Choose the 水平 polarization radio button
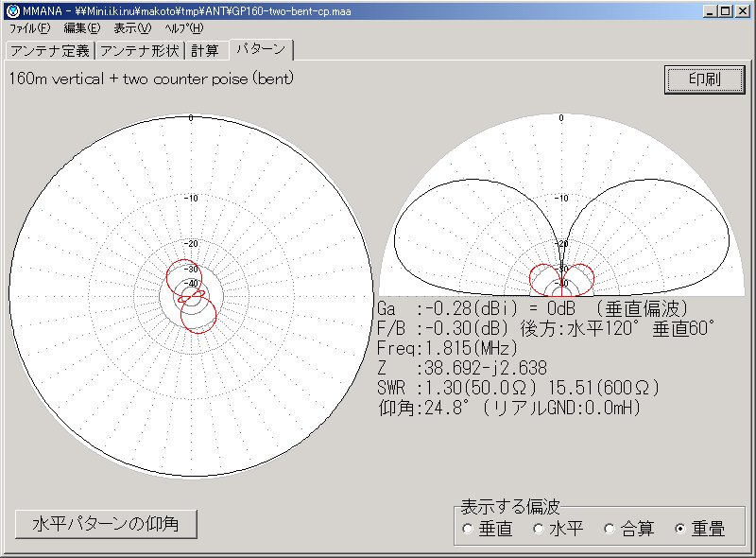The image size is (756, 558). click(539, 530)
